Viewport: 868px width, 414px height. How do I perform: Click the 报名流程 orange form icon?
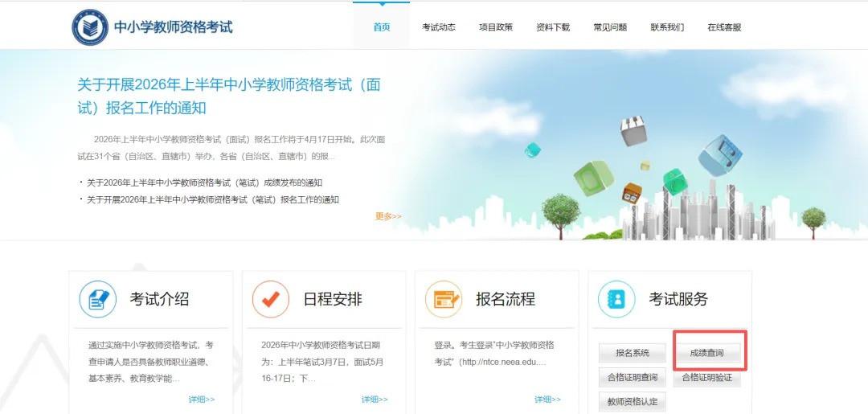444,300
